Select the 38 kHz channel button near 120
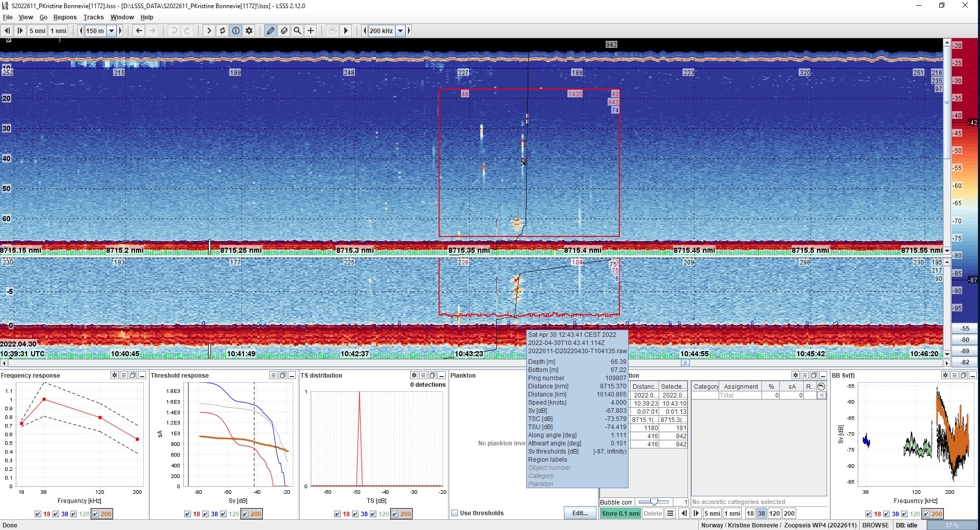The width and height of the screenshot is (980, 530). 760,514
